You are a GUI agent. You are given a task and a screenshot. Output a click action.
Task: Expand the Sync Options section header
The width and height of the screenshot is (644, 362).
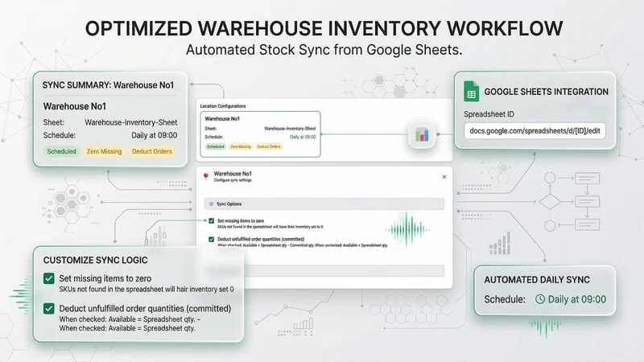coord(324,204)
